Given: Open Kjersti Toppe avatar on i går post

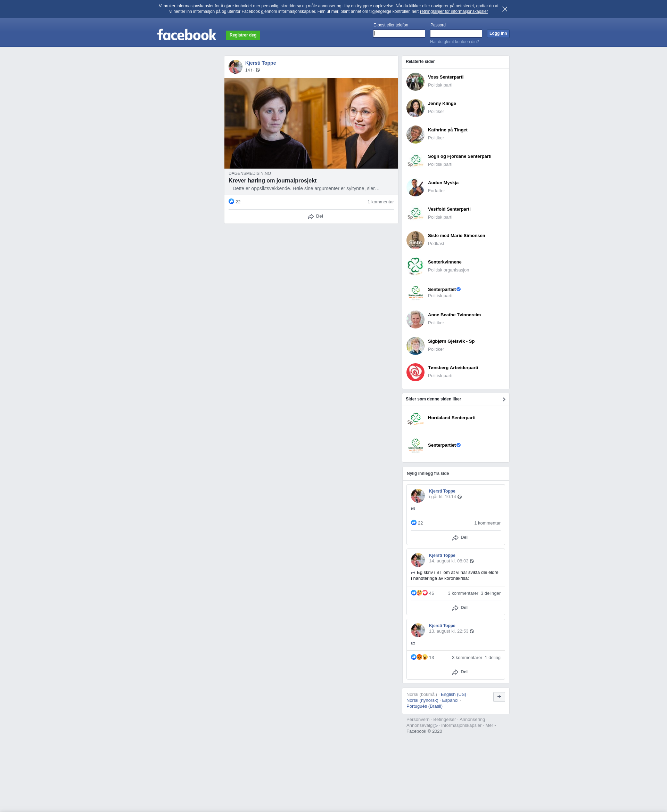Looking at the screenshot, I should pyautogui.click(x=418, y=496).
